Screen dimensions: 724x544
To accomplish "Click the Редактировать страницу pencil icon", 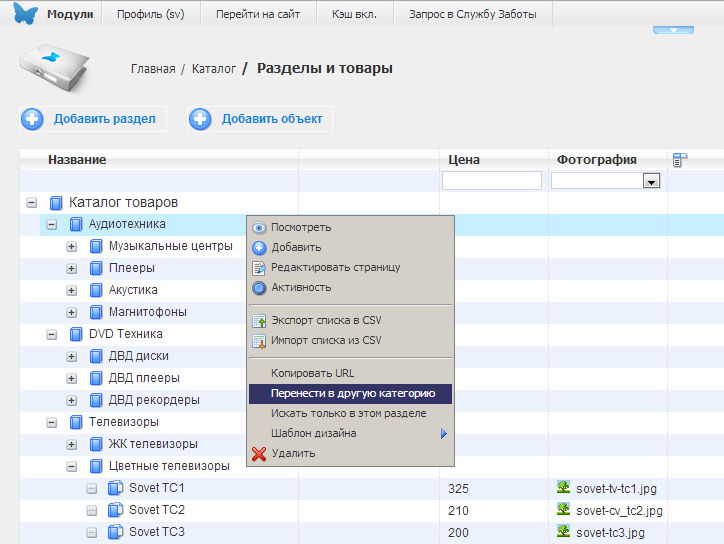I will [x=259, y=268].
